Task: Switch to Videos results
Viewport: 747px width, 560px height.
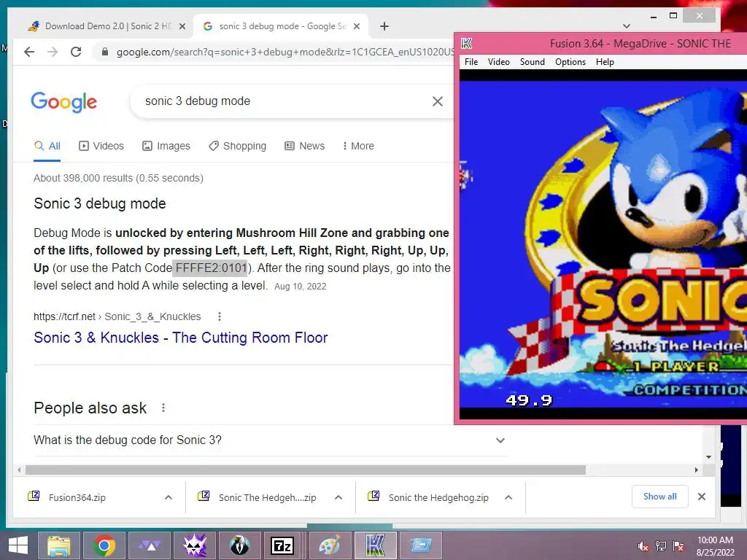Action: [x=101, y=146]
